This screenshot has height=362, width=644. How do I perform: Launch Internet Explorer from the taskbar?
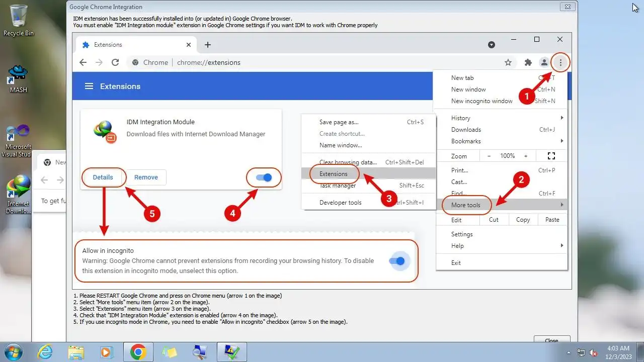(x=46, y=352)
